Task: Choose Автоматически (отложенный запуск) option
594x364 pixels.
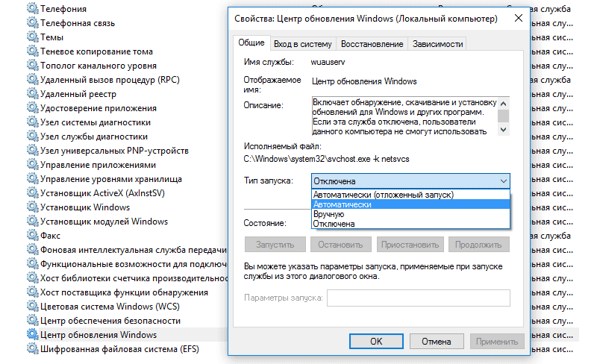Action: click(410, 195)
